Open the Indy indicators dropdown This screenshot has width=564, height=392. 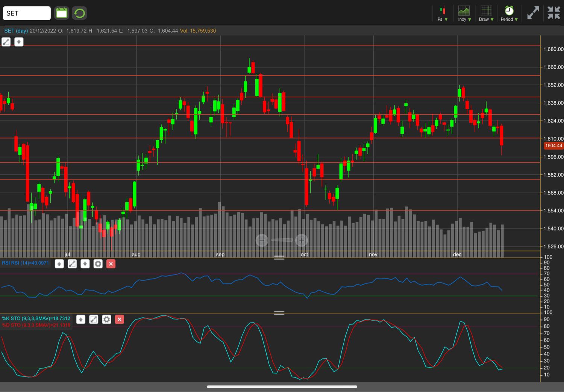pos(464,13)
